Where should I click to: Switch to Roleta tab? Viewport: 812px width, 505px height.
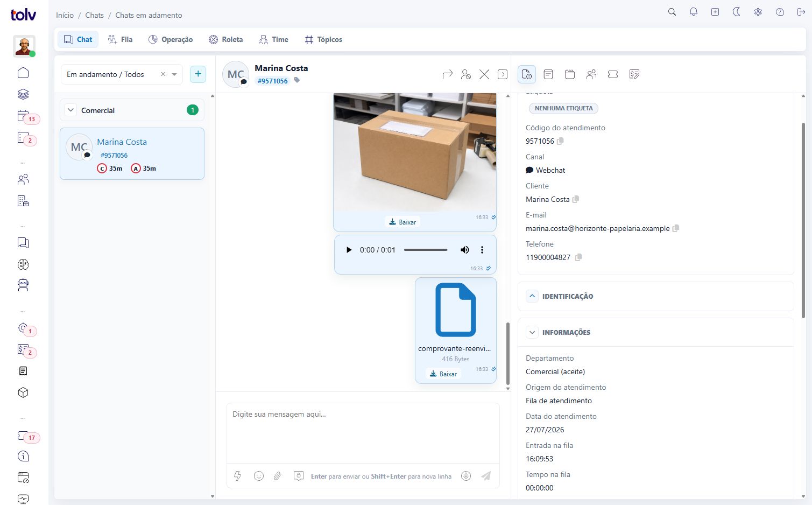pyautogui.click(x=226, y=39)
